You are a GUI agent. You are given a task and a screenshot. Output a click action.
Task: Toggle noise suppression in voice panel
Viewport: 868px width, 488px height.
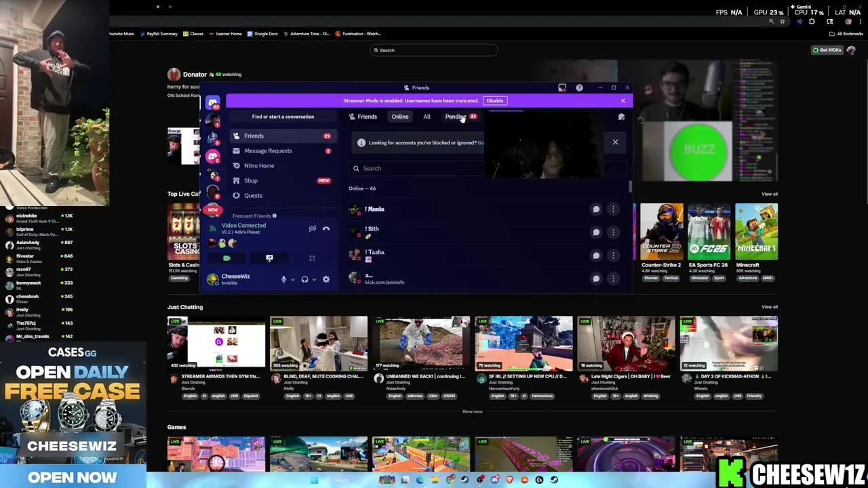(312, 228)
